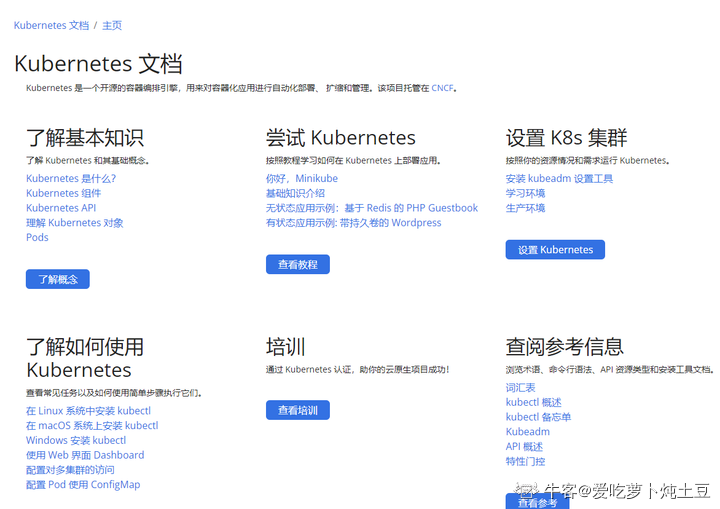Open the 带持久卷的 Wordpress example link

click(x=354, y=222)
